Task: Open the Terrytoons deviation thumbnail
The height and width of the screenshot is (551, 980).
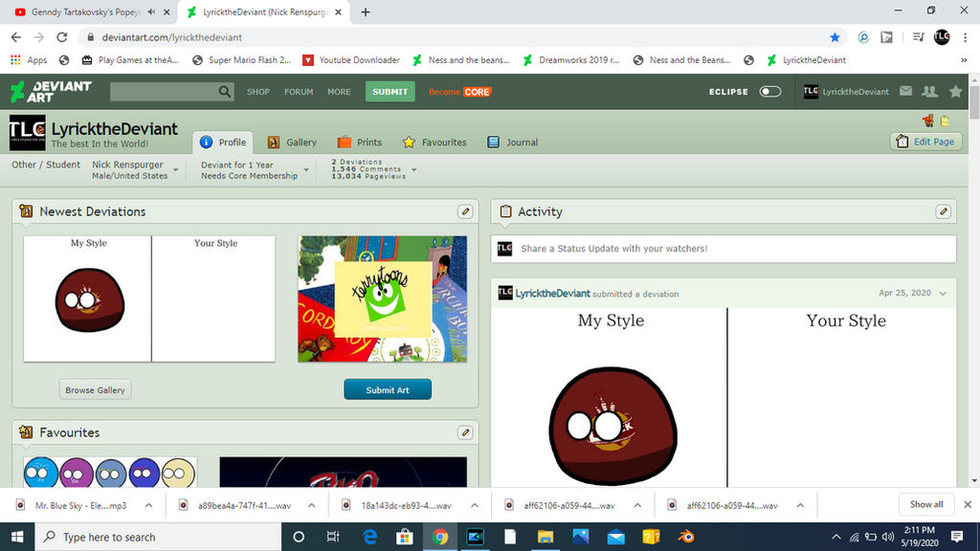Action: coord(383,298)
